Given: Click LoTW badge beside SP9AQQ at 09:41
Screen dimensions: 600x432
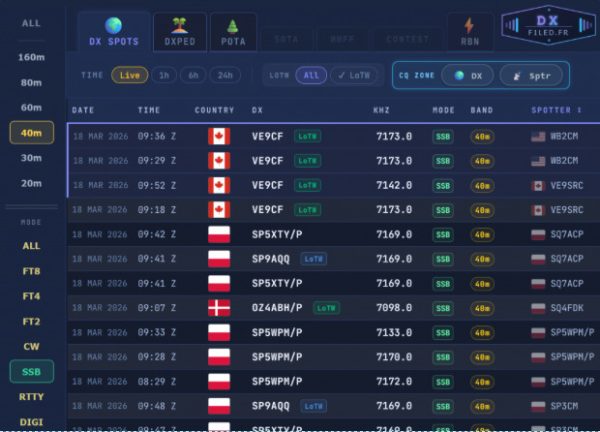Looking at the screenshot, I should click(x=313, y=258).
